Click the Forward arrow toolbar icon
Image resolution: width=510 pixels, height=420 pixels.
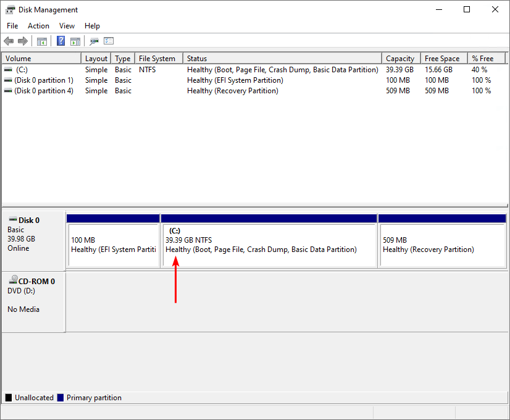point(23,41)
